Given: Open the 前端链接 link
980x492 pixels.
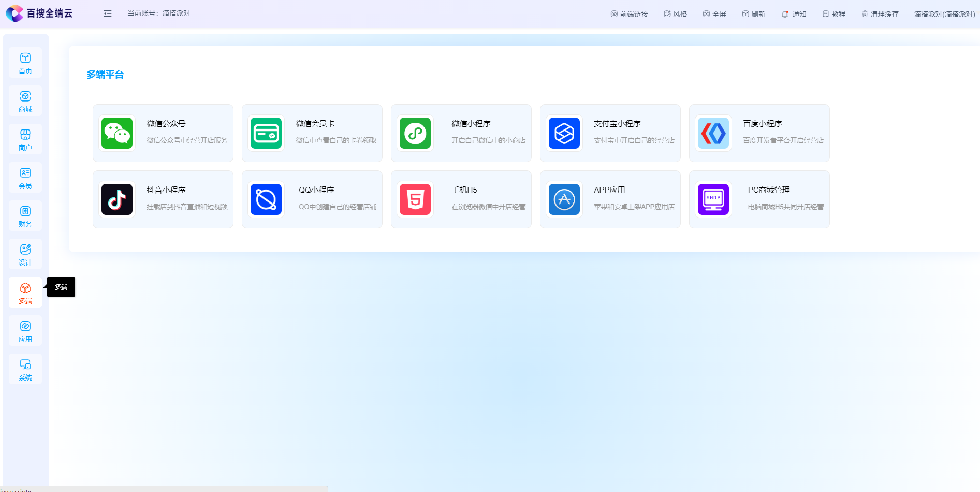Looking at the screenshot, I should [x=629, y=14].
